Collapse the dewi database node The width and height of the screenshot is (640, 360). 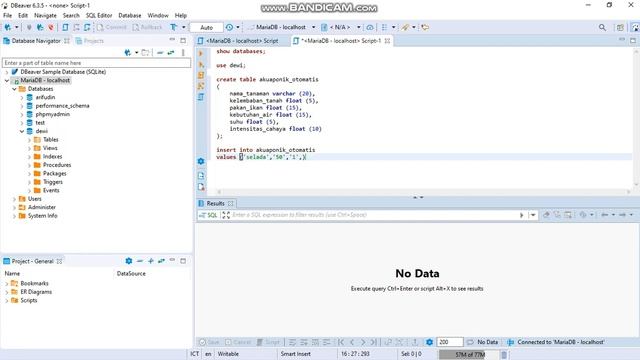(x=22, y=131)
